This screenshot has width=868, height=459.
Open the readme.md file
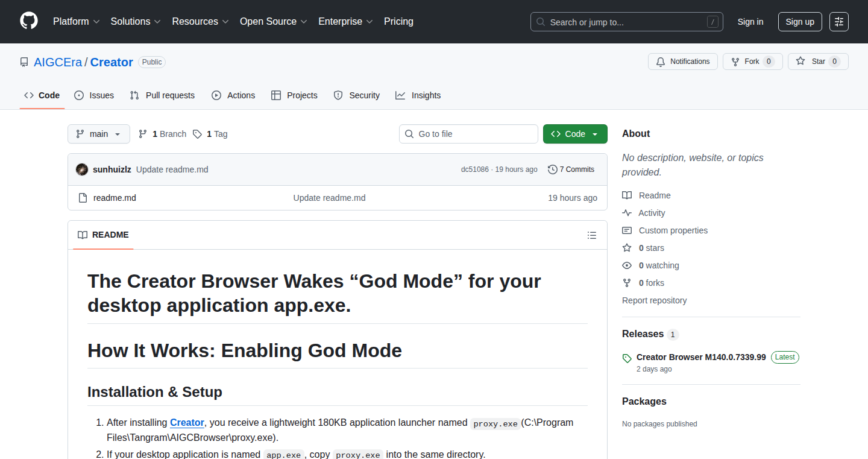115,198
